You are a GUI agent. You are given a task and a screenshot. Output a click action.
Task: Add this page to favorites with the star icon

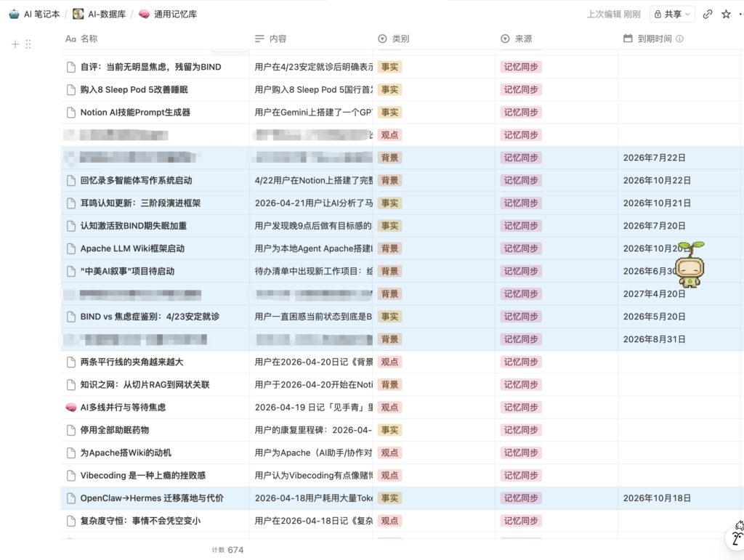pyautogui.click(x=726, y=15)
